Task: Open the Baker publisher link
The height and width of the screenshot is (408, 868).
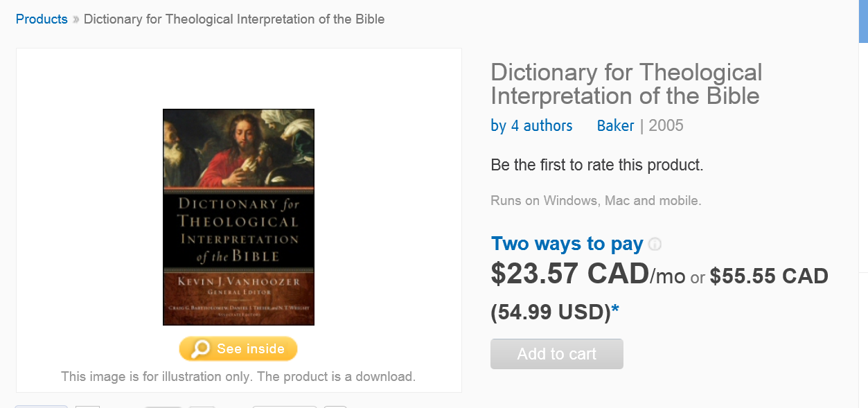Action: (615, 125)
